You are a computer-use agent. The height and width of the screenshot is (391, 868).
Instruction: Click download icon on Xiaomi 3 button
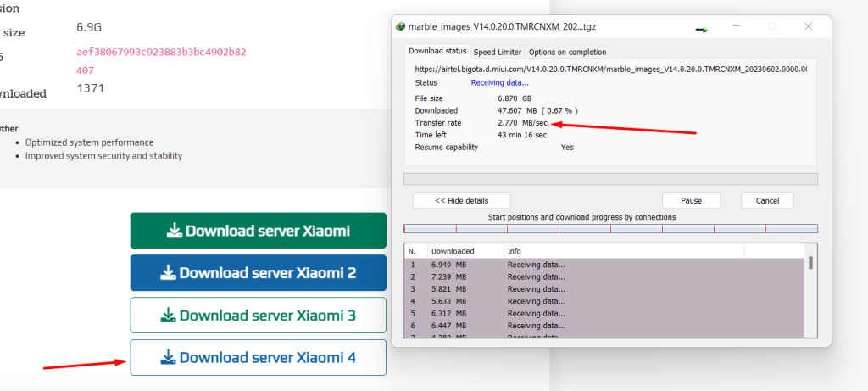point(169,316)
